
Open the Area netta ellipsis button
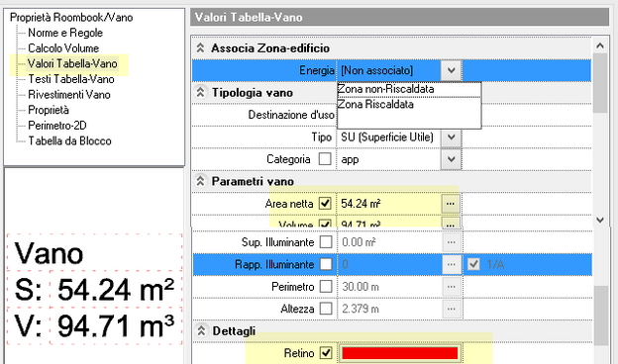pyautogui.click(x=451, y=204)
